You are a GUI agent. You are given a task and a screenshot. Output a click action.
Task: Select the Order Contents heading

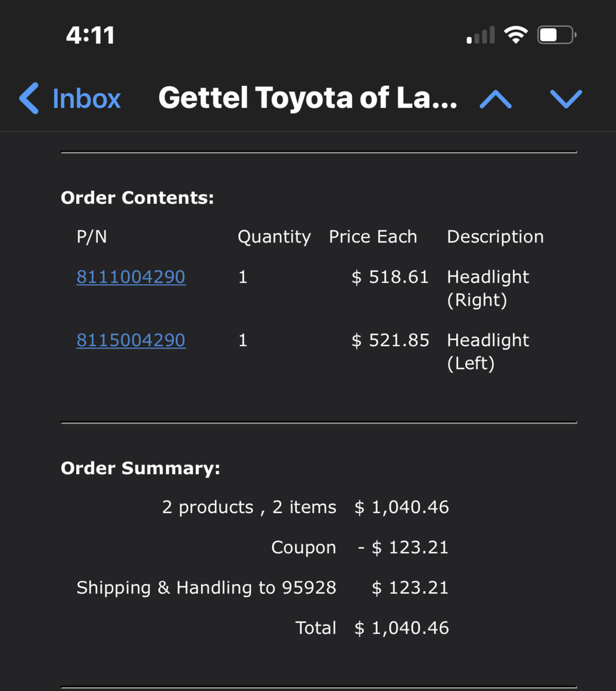137,198
